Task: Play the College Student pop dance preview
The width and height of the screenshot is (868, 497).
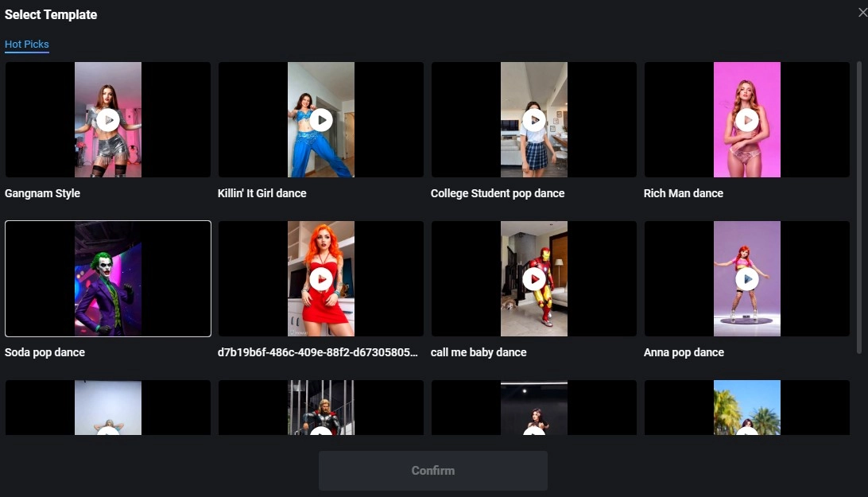Action: (533, 119)
